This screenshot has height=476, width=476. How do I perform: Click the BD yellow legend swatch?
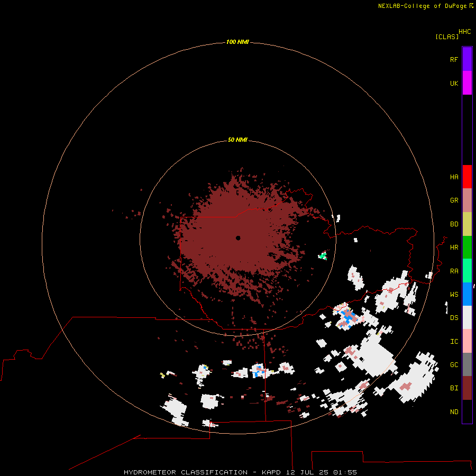click(467, 224)
